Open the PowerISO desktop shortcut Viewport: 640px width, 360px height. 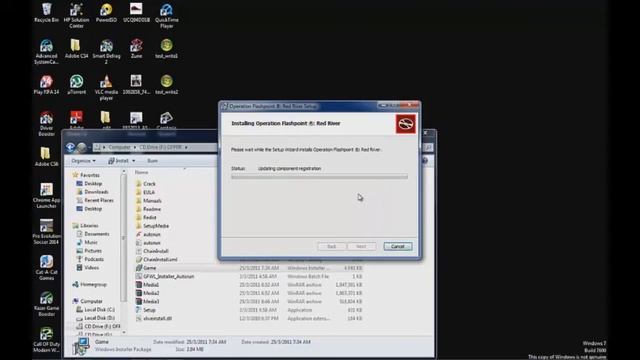pyautogui.click(x=106, y=13)
